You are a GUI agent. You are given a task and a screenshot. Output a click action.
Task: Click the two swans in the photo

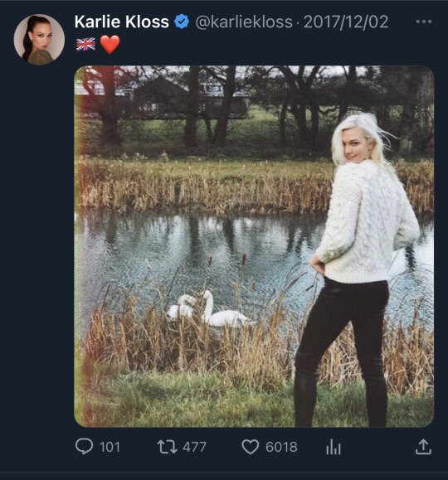pos(208,309)
